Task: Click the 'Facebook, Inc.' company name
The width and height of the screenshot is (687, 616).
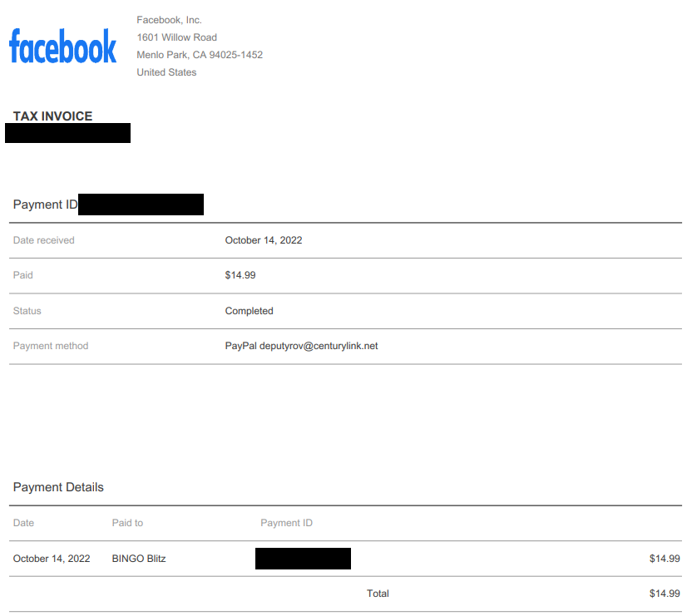Action: point(169,20)
